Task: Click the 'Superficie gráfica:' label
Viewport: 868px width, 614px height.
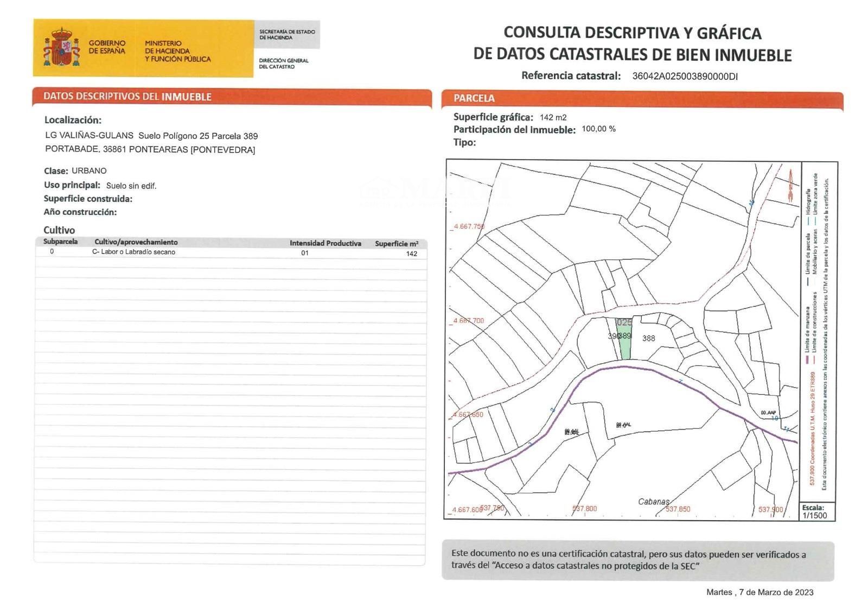Action: (493, 117)
